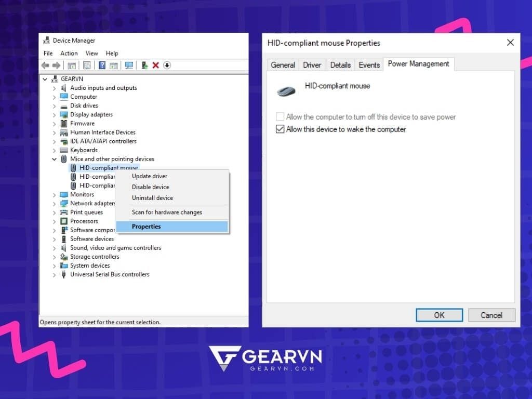Viewport: 532px width, 399px height.
Task: Switch to the Driver tab
Action: (312, 64)
